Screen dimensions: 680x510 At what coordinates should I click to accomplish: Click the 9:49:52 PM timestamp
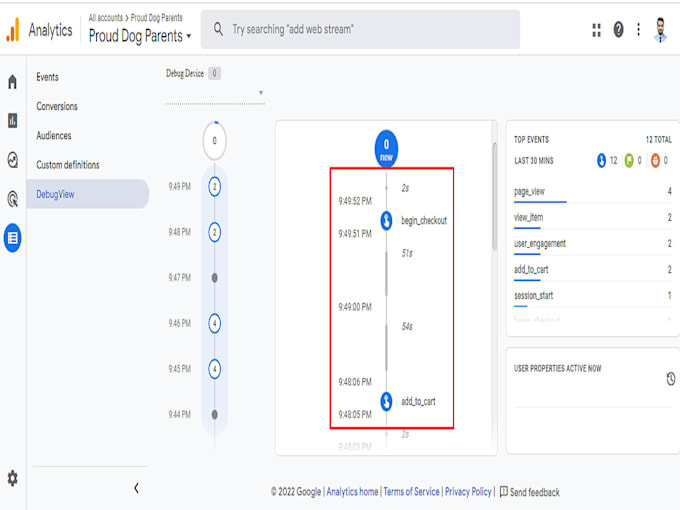[355, 201]
